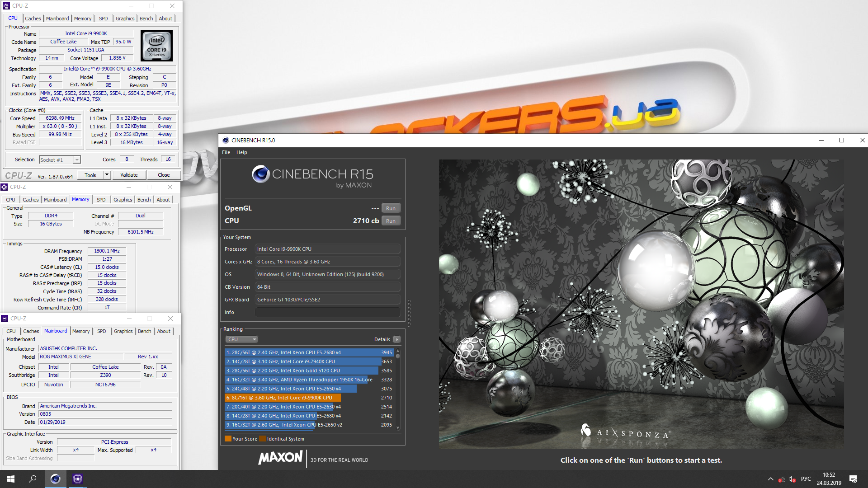Open SPD tab in middle CPU-Z window
This screenshot has height=488, width=868.
[101, 200]
